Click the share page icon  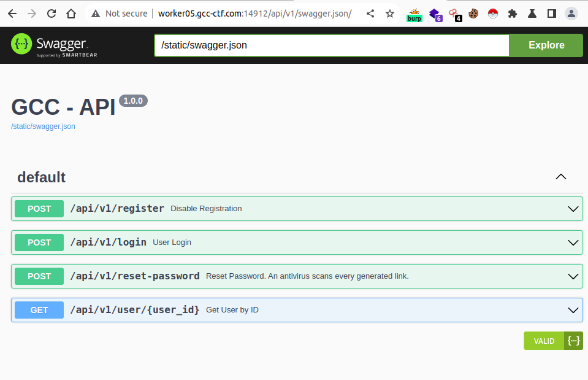point(370,14)
